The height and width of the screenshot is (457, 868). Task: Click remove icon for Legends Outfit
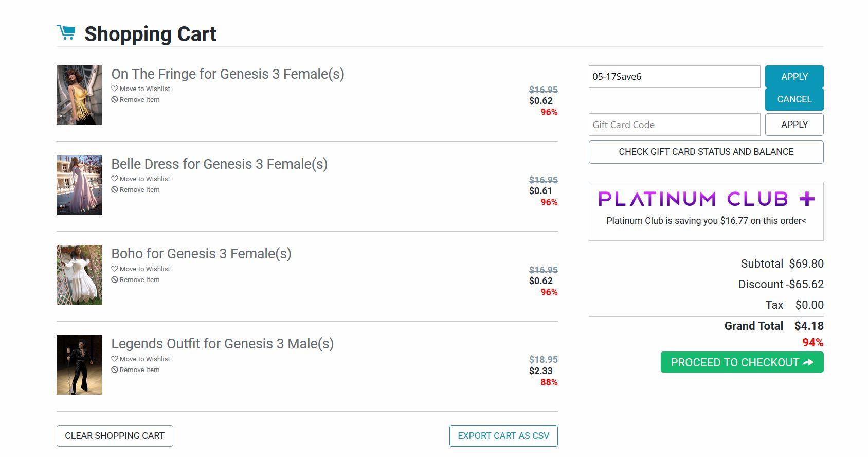(x=115, y=370)
